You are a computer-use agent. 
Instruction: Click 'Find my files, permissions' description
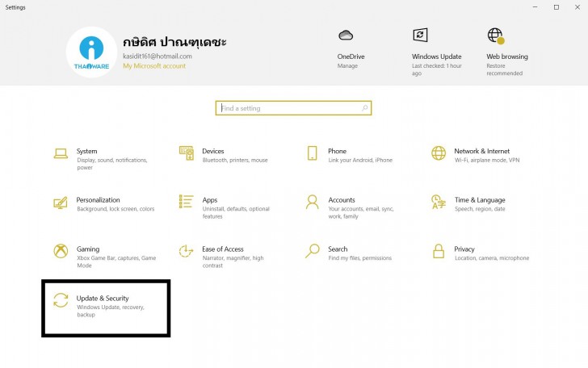point(360,257)
